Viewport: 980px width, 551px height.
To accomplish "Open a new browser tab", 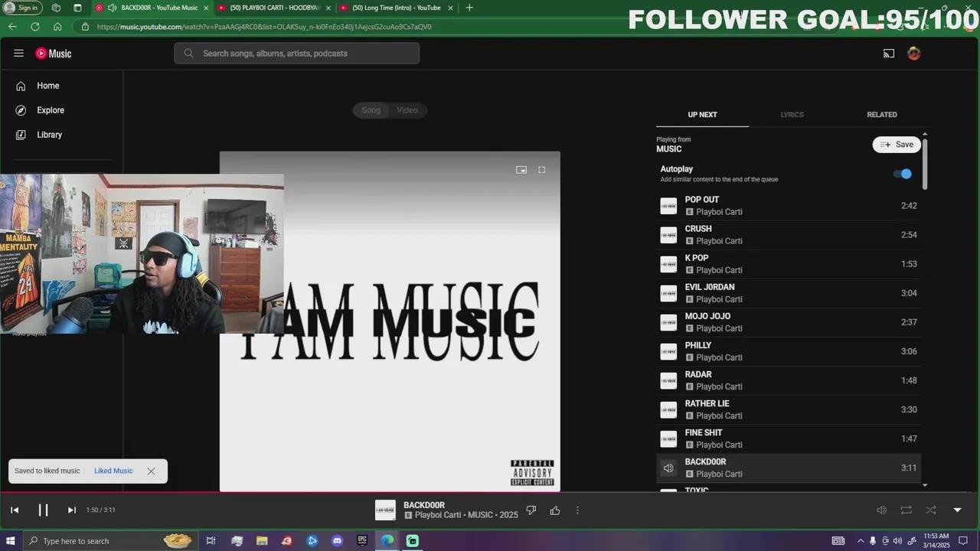I will pos(469,8).
